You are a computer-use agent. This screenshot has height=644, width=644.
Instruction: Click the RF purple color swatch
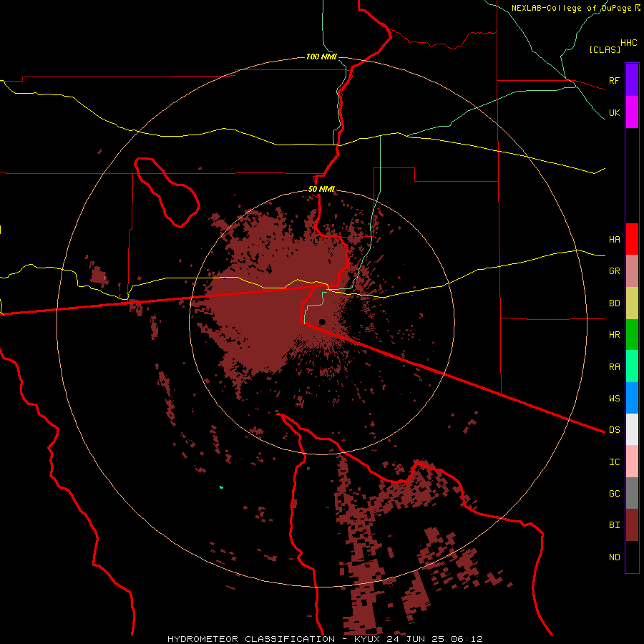[x=632, y=80]
